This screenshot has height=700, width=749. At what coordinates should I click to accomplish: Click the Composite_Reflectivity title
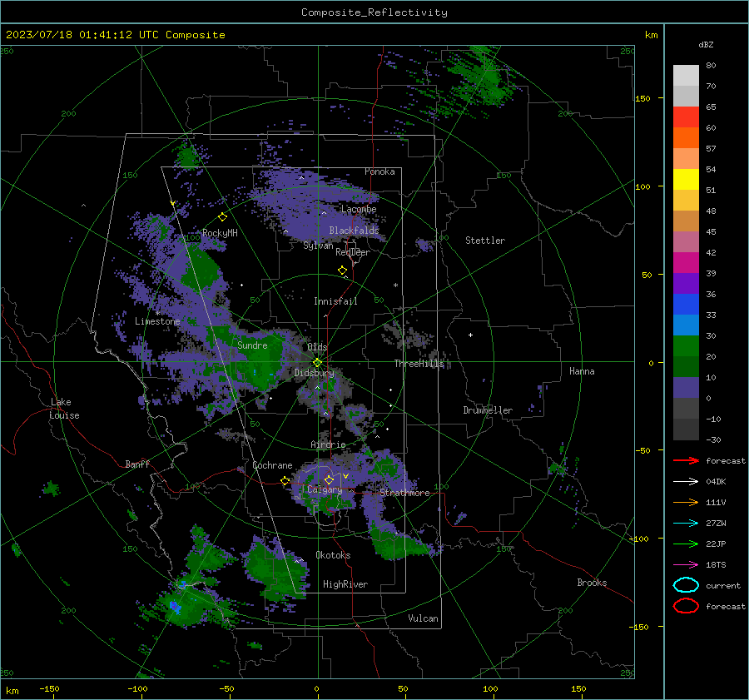click(374, 12)
